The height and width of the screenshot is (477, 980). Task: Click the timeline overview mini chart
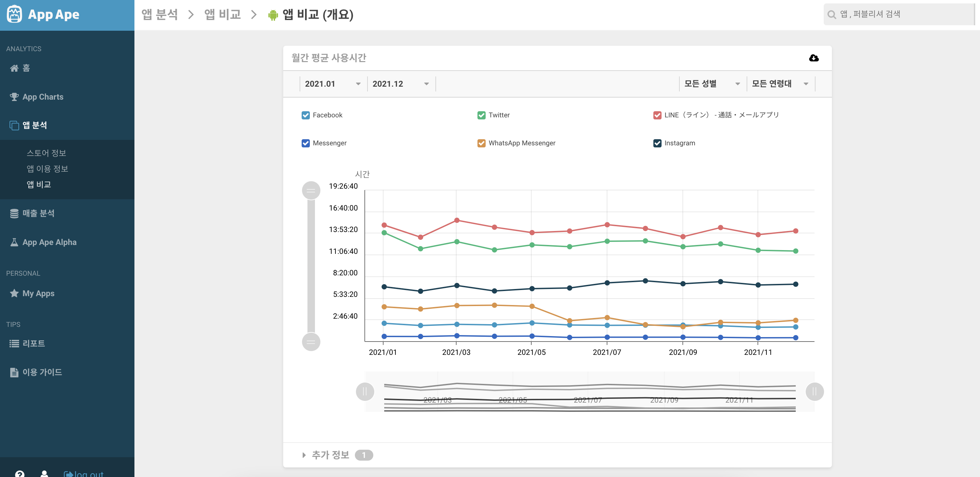[590, 392]
